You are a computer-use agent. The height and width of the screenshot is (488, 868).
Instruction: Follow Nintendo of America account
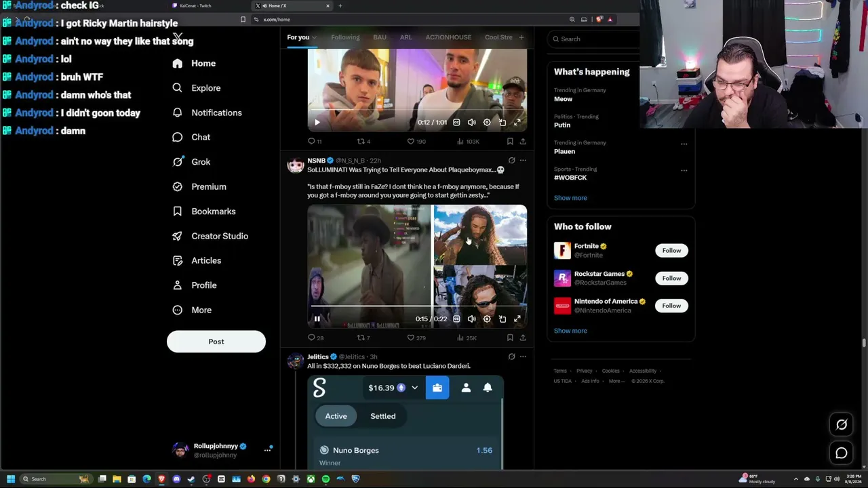(671, 306)
